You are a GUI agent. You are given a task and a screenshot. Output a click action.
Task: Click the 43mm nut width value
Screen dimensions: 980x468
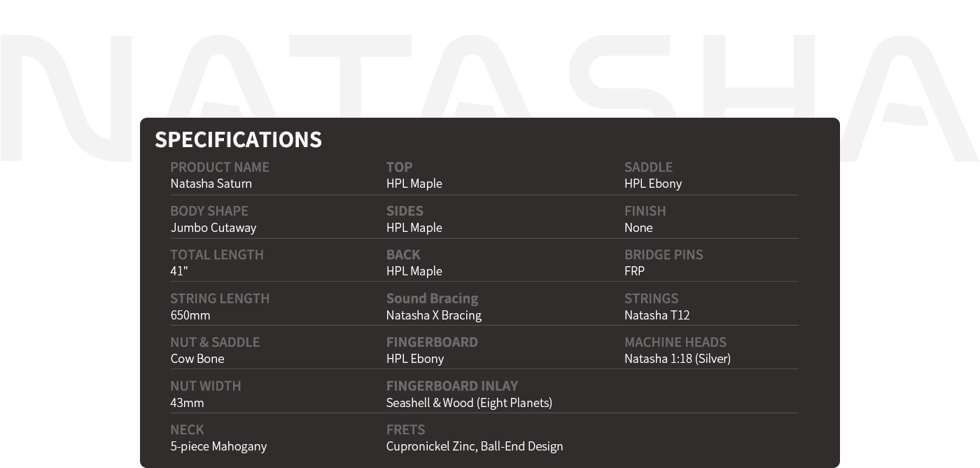pyautogui.click(x=187, y=403)
